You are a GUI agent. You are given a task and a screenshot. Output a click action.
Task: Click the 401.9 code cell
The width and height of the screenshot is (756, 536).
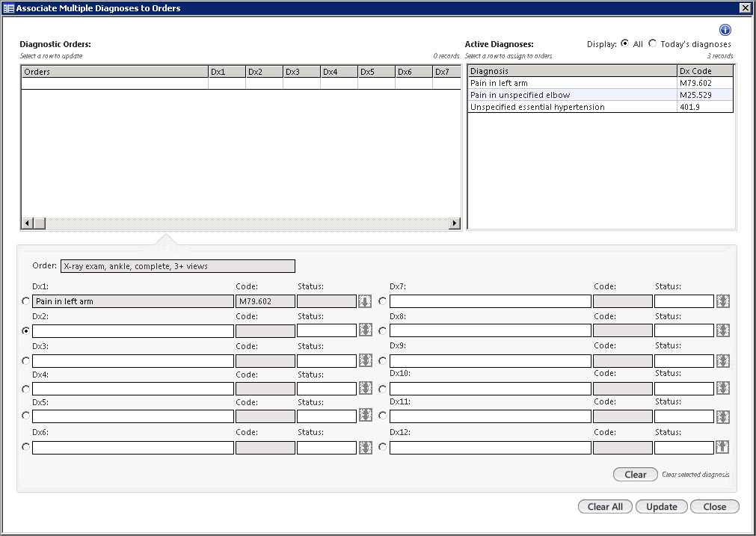click(705, 107)
